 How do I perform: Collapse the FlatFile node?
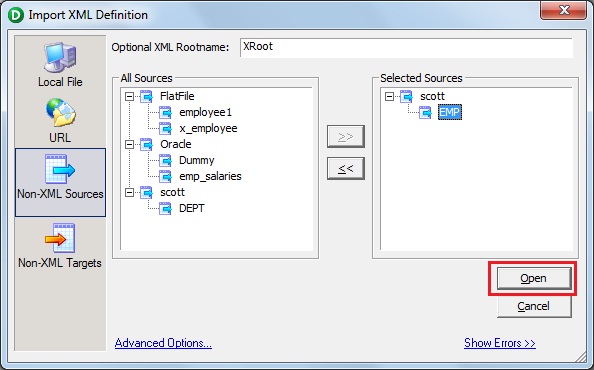tap(130, 97)
